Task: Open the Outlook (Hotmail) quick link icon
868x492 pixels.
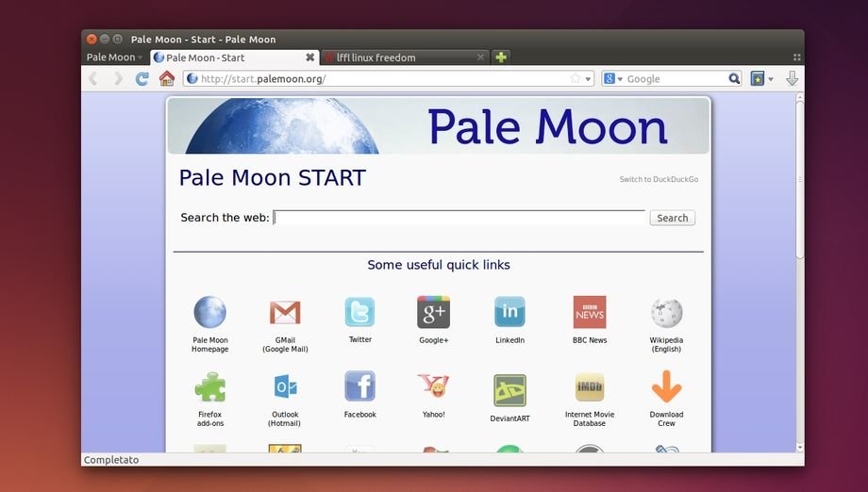Action: coord(285,386)
